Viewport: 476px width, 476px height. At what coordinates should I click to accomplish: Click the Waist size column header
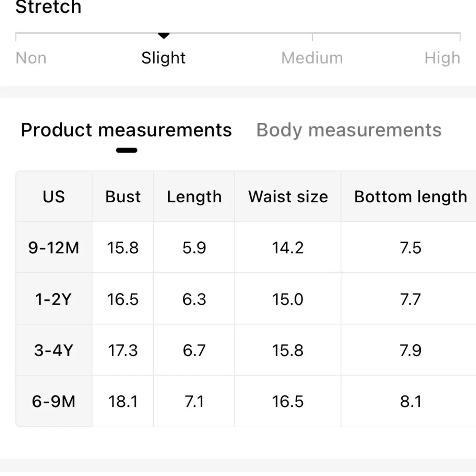[x=288, y=197]
